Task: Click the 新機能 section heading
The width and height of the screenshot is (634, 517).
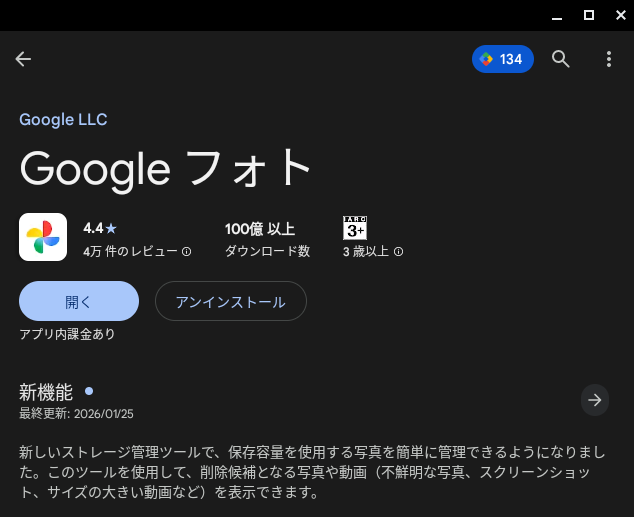Action: coord(46,392)
